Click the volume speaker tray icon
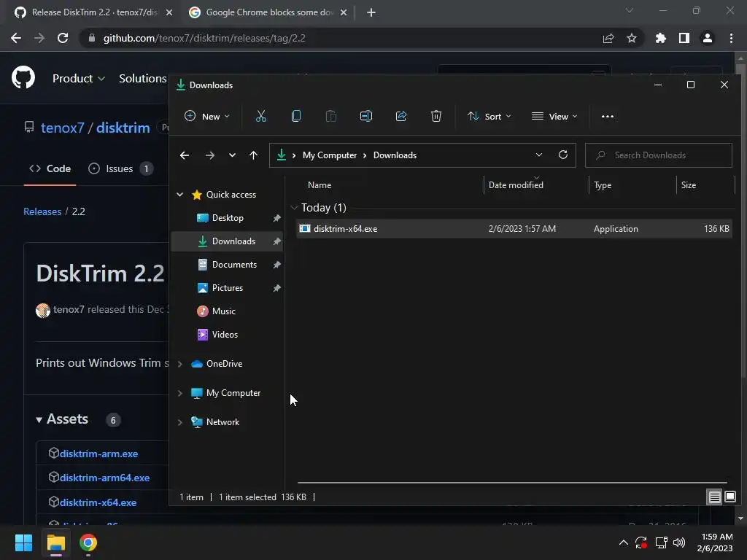The width and height of the screenshot is (747, 560). [679, 542]
